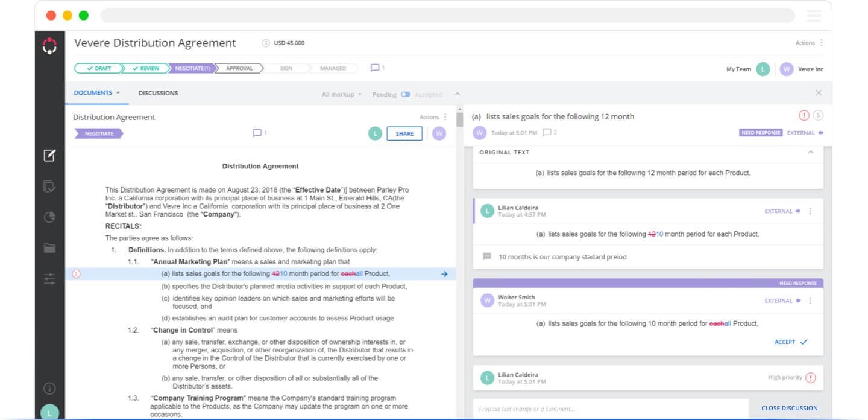Open Wolter Smith post three-dot menu

point(810,301)
